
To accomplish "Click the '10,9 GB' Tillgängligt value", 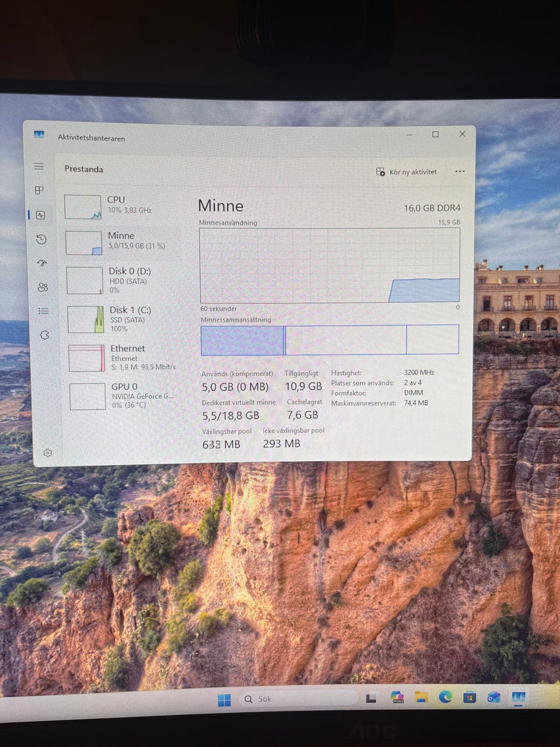I will (303, 386).
